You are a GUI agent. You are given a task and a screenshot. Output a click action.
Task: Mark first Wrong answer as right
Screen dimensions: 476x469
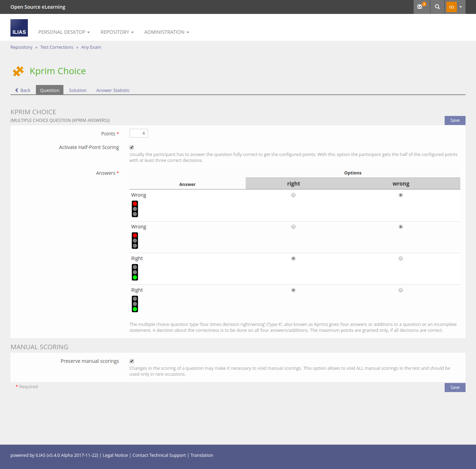293,195
